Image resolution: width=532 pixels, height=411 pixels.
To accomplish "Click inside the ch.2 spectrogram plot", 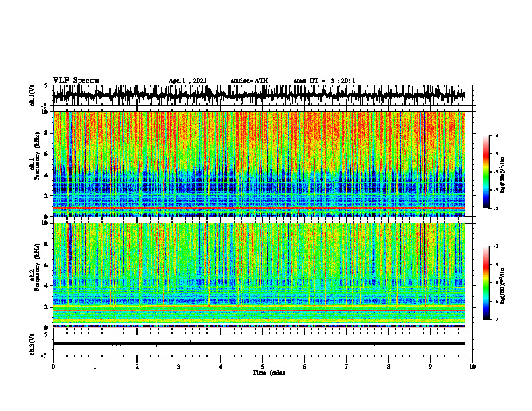I will click(259, 275).
